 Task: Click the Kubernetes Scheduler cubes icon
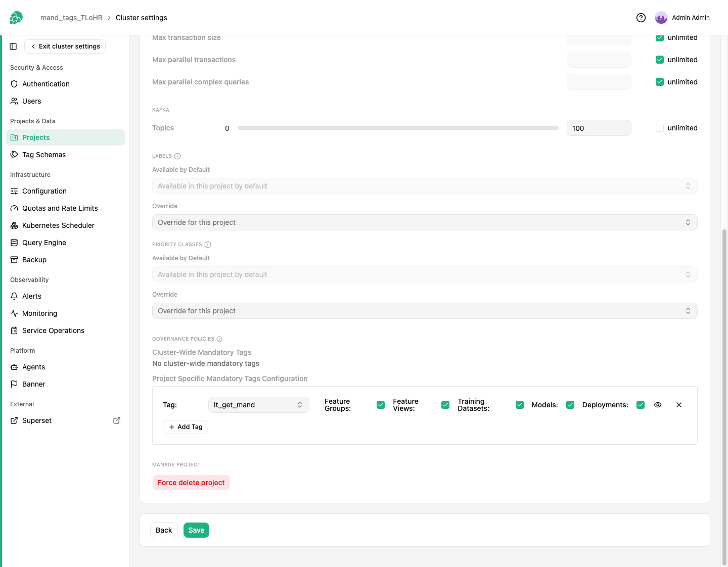(x=14, y=225)
